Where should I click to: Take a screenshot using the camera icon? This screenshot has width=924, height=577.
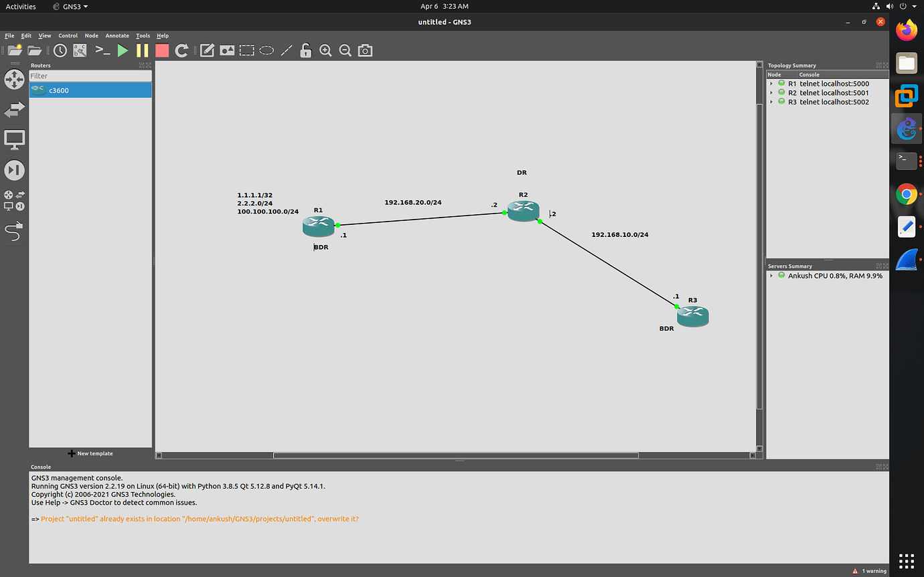pyautogui.click(x=365, y=50)
